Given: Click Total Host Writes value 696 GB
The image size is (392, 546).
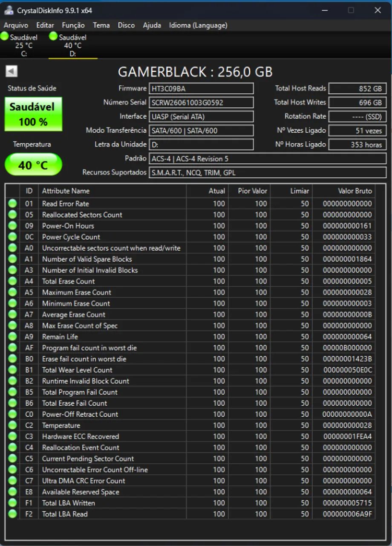Looking at the screenshot, I should 357,102.
